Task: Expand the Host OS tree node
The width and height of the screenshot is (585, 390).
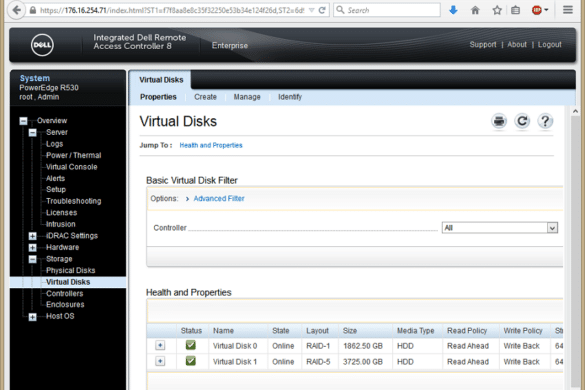Action: pyautogui.click(x=32, y=317)
